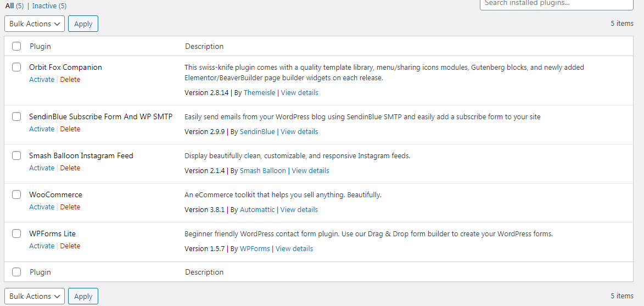Tick the Orbit Fox Companion checkbox
Screen dimensions: 644x306
(16, 68)
